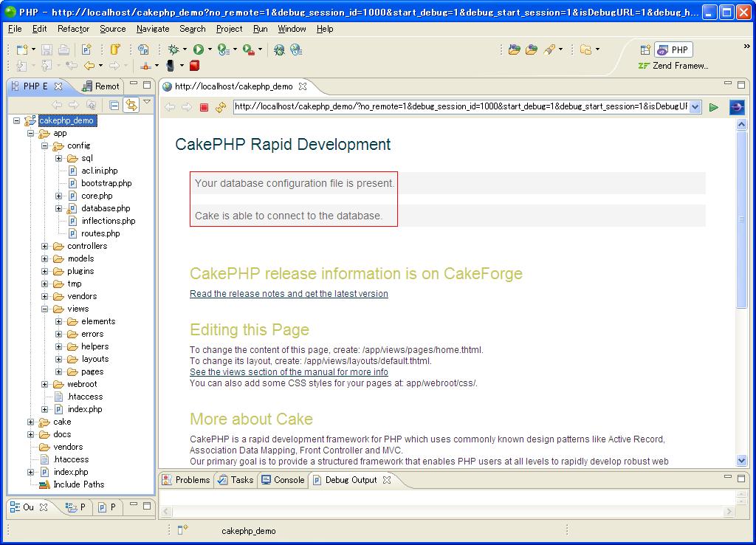The width and height of the screenshot is (756, 545).
Task: Click the New wizard toolbar icon
Action: pyautogui.click(x=22, y=49)
